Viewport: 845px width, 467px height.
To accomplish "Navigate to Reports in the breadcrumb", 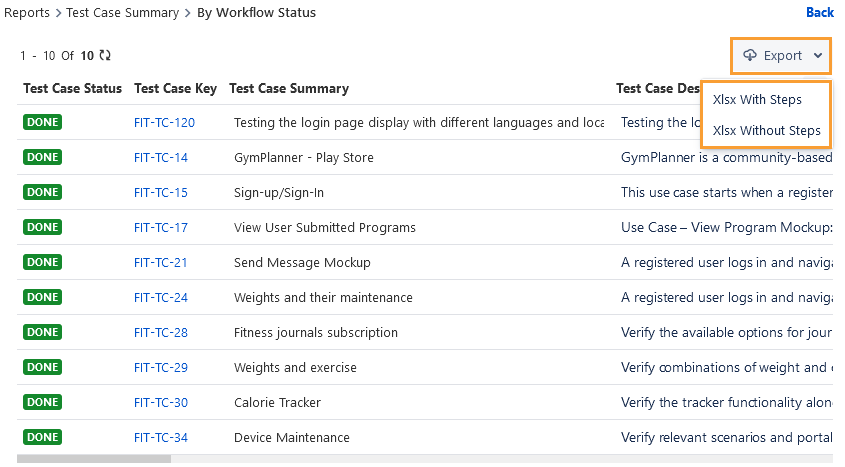I will click(27, 13).
